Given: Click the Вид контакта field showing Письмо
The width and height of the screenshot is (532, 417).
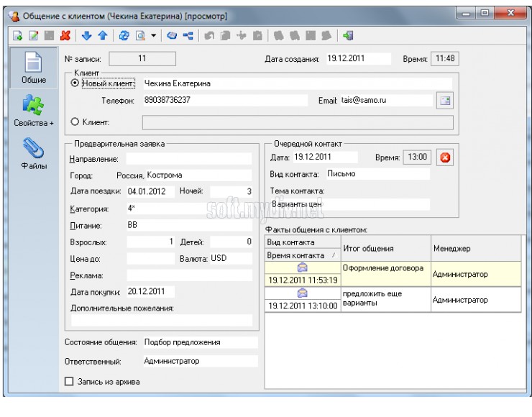Looking at the screenshot, I should (377, 174).
